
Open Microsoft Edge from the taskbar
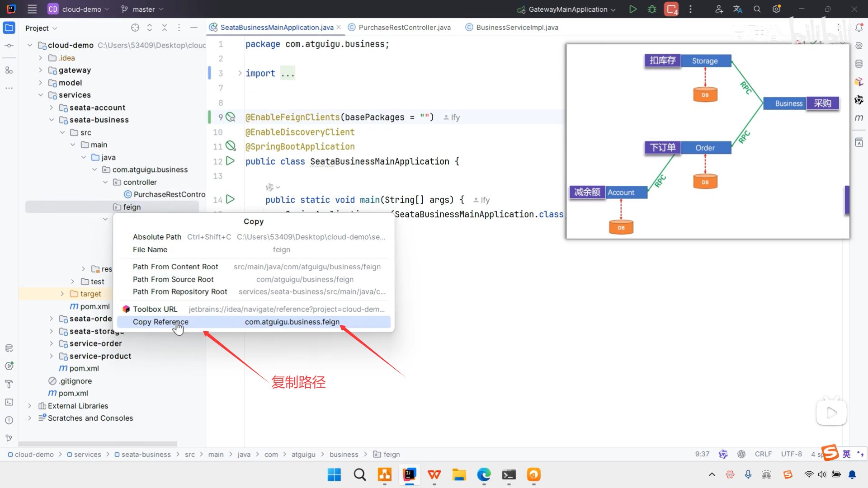click(484, 475)
